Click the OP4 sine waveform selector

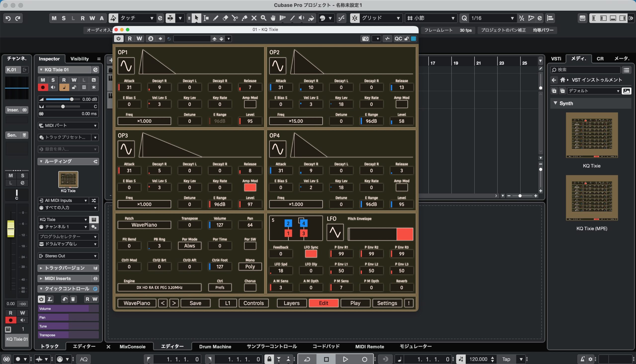278,149
